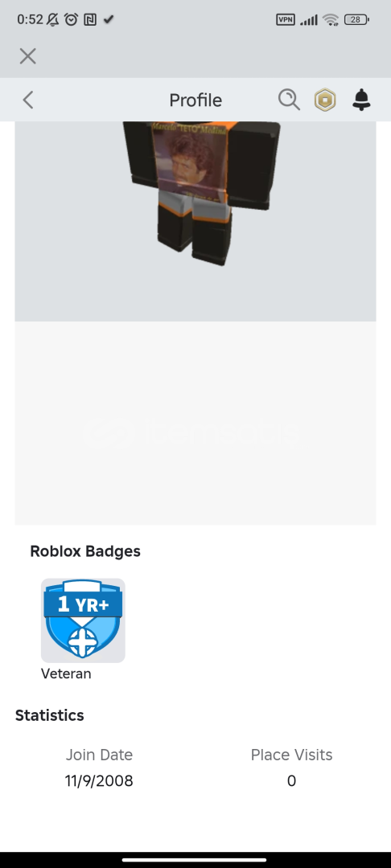This screenshot has width=391, height=868.
Task: Tap the Android home gesture bar
Action: [x=195, y=860]
